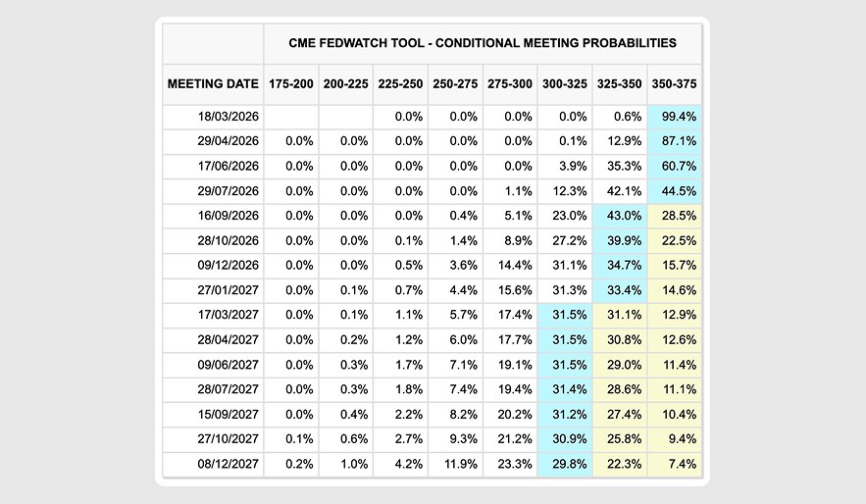Select the 87.1% highlighted cell

[x=674, y=141]
